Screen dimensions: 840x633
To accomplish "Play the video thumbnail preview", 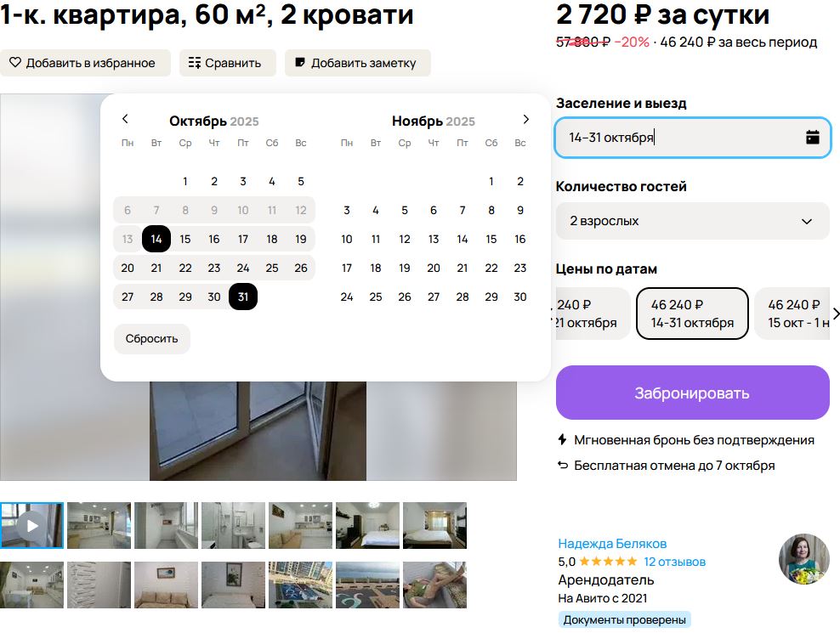I will tap(32, 525).
